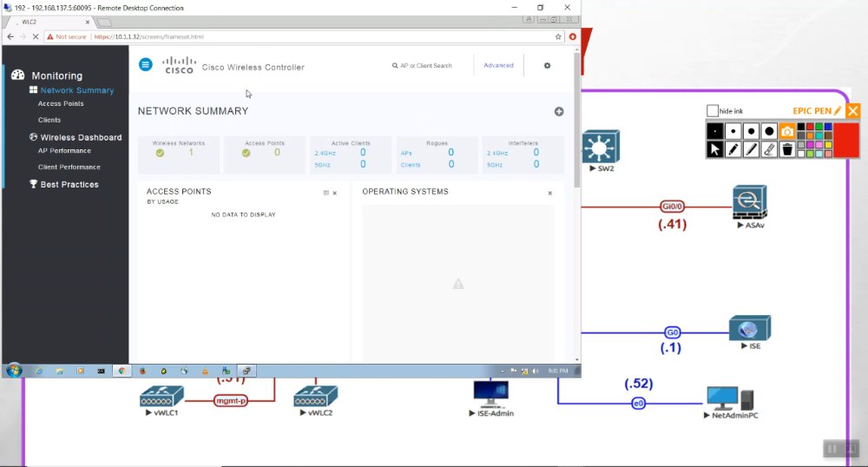Viewport: 868px width, 467px height.
Task: Click the vWLC2 controller node
Action: coord(316,396)
